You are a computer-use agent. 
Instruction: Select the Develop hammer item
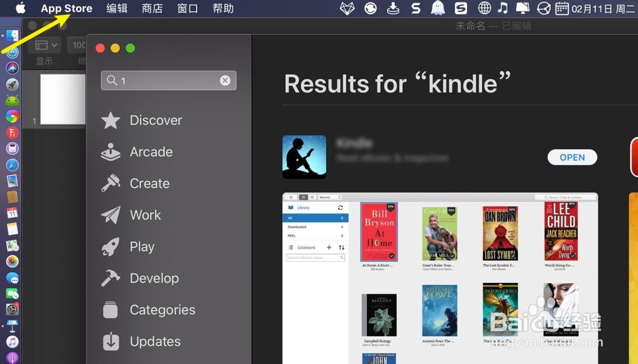tap(140, 278)
